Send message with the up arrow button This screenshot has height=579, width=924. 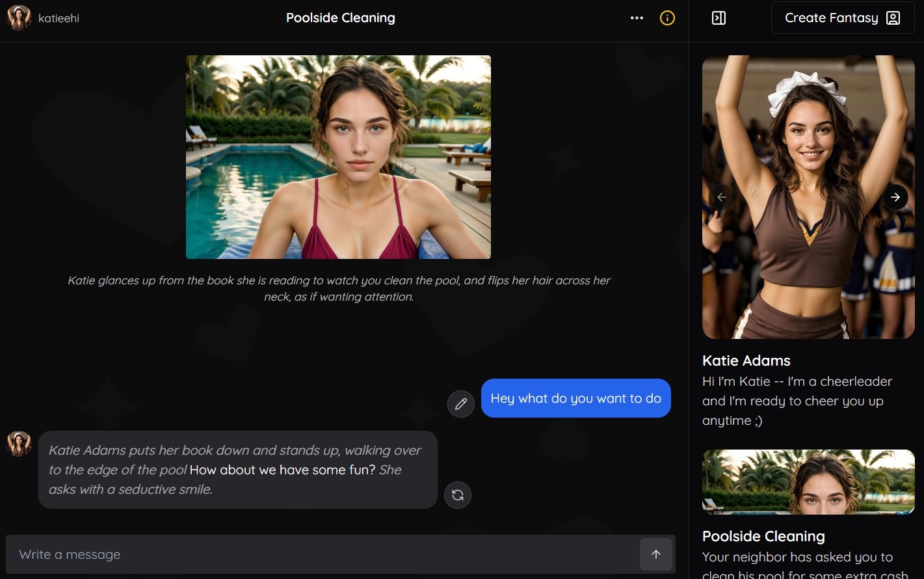655,554
